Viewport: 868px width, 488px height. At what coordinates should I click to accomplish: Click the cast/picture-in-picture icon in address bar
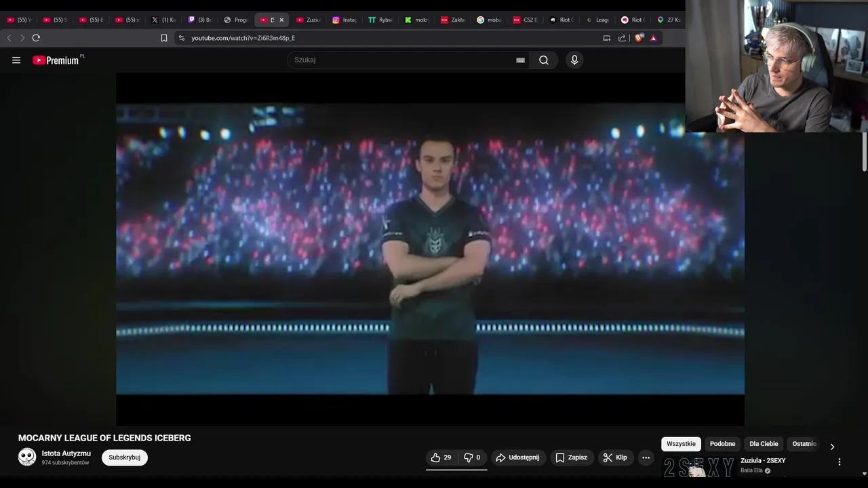606,38
